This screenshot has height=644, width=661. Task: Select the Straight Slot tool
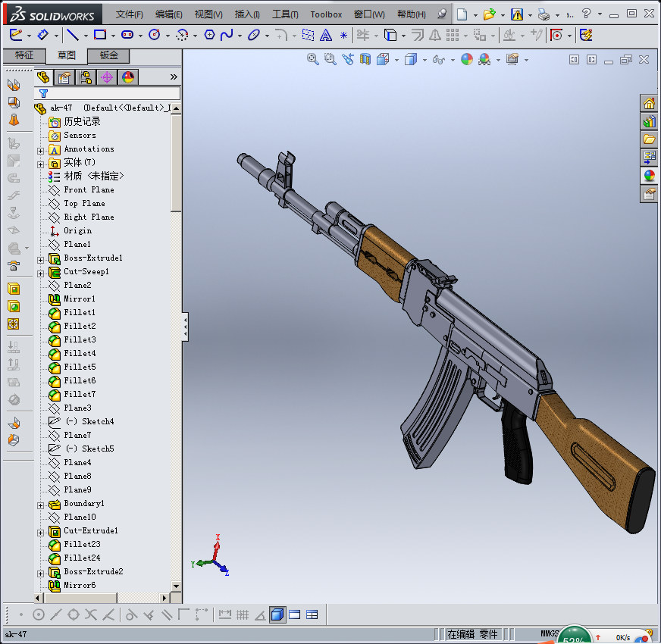(x=127, y=35)
